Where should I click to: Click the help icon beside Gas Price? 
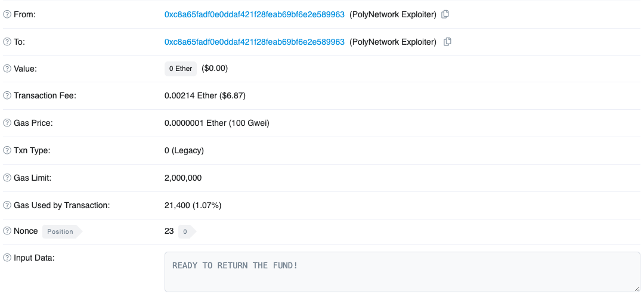pyautogui.click(x=7, y=123)
